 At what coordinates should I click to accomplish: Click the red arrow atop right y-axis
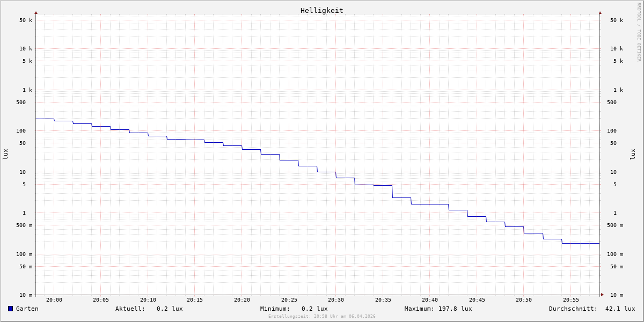click(x=600, y=12)
